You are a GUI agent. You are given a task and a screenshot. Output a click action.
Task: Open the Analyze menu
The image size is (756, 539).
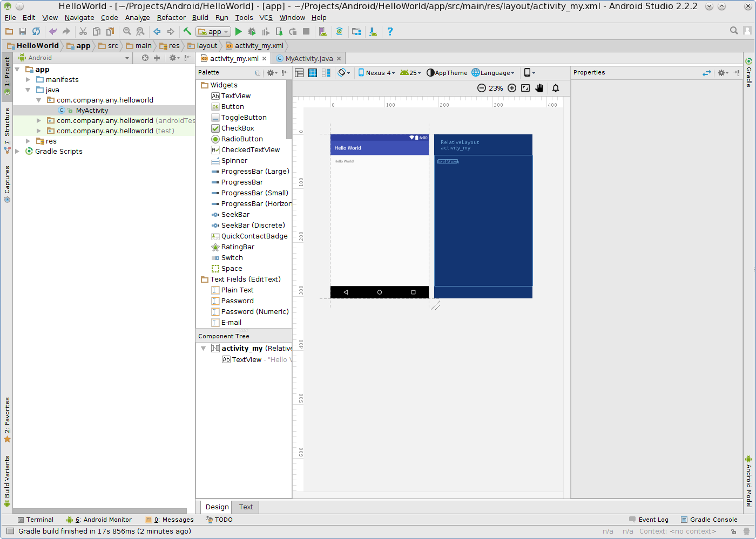(x=137, y=18)
